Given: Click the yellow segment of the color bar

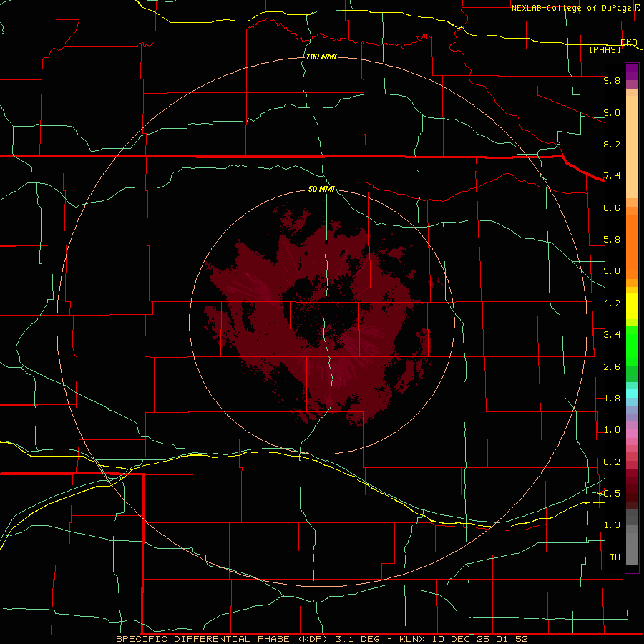Looking at the screenshot, I should point(632,306).
